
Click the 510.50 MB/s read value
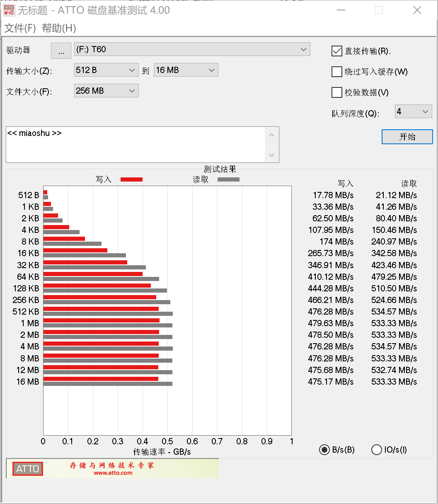tap(394, 288)
